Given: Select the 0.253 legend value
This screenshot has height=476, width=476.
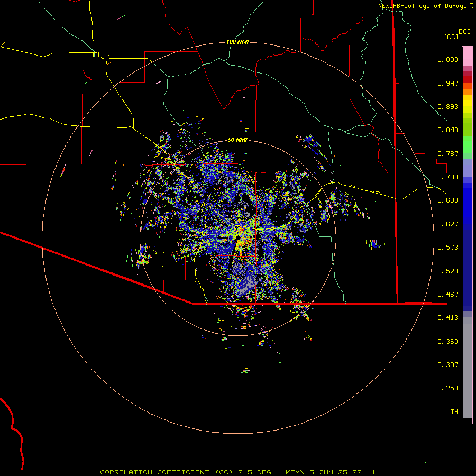Looking at the screenshot, I should 448,388.
